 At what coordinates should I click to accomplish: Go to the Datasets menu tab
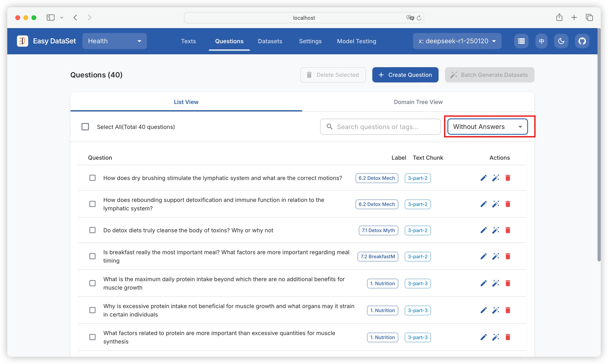270,41
